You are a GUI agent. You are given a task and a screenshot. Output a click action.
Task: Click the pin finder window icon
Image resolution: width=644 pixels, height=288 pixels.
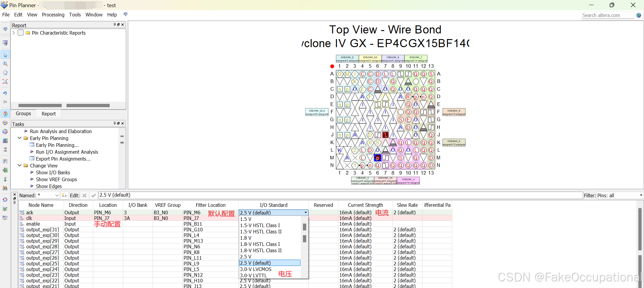click(5, 43)
